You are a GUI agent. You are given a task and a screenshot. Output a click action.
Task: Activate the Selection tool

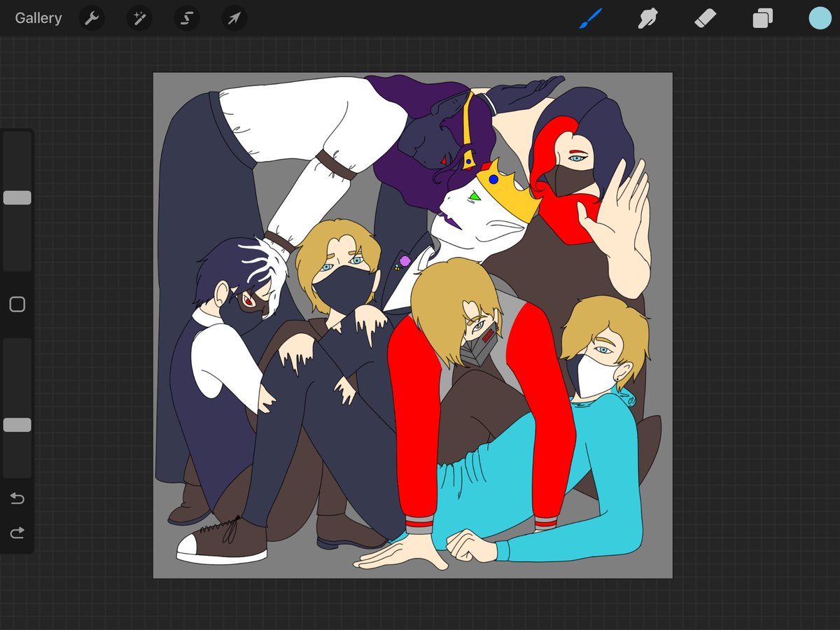[187, 18]
